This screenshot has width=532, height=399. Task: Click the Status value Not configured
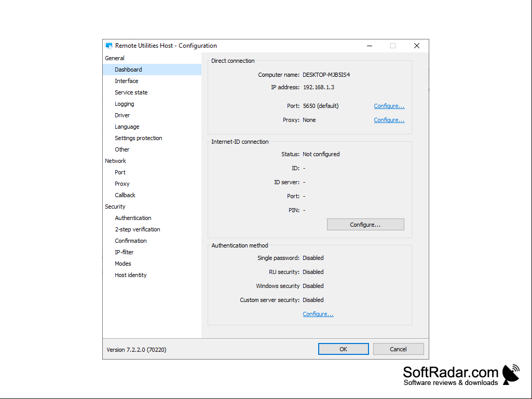pos(321,155)
